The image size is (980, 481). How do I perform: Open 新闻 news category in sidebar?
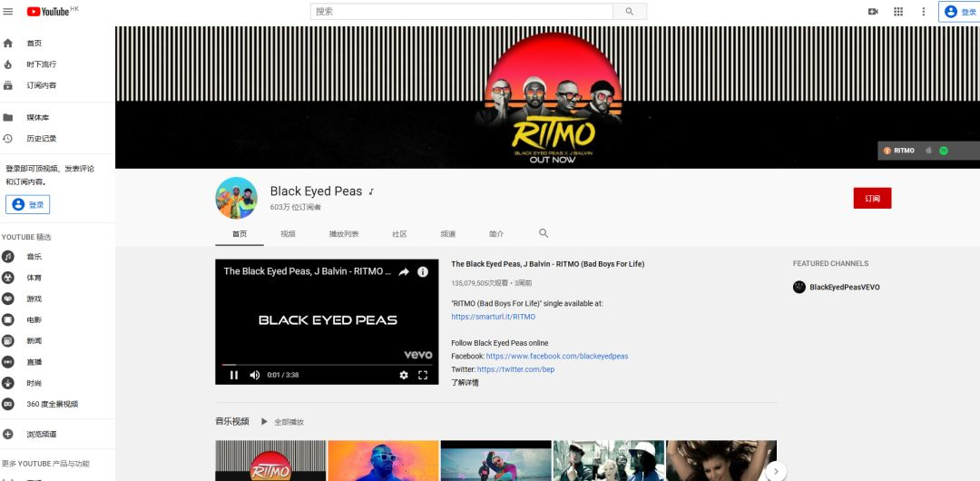coord(57,341)
